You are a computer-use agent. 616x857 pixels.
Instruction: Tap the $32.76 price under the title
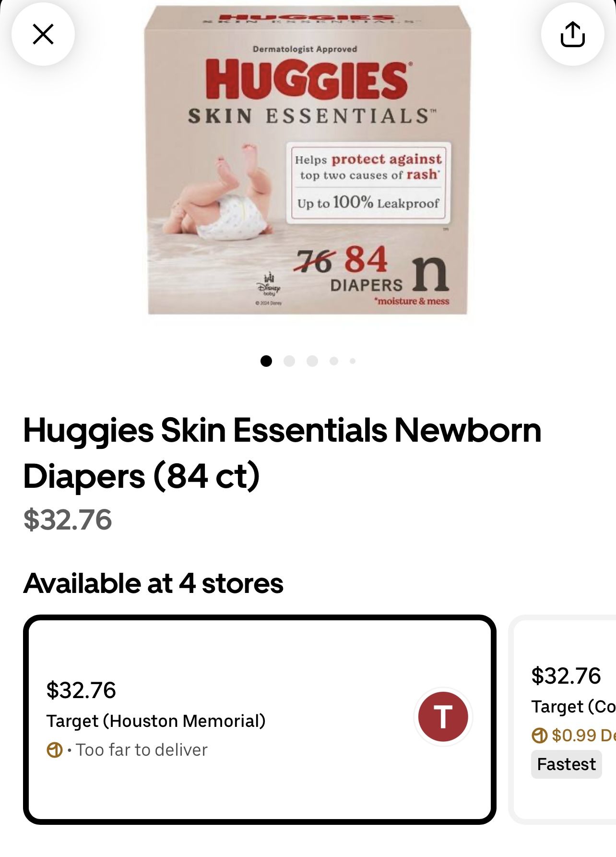[x=68, y=519]
